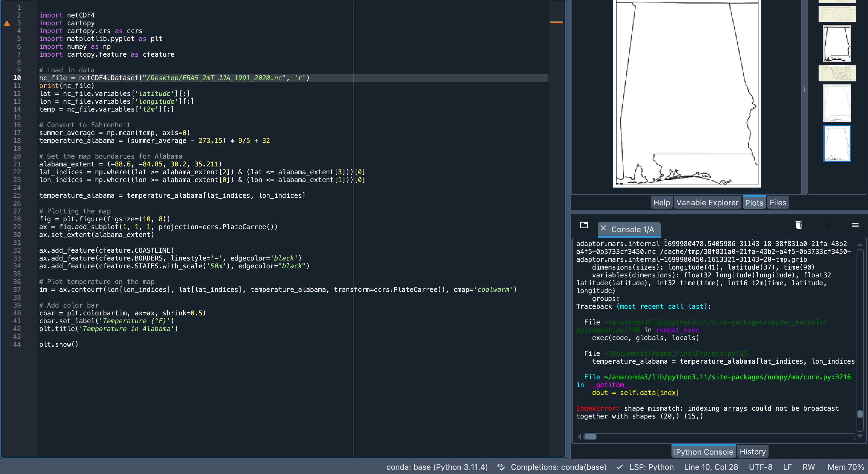
Task: Click the 'ax.set_extent(alabama_extent)' line
Action: tap(96, 235)
